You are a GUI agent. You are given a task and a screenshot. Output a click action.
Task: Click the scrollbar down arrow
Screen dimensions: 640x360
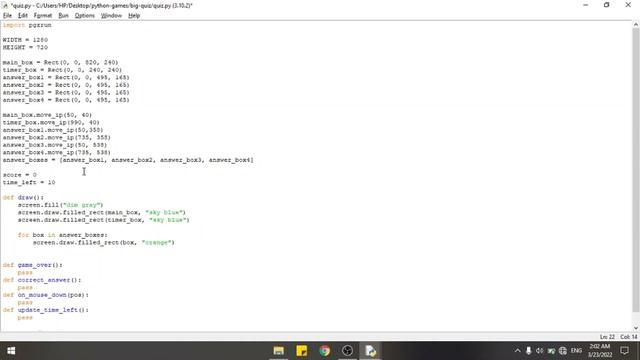[636, 328]
